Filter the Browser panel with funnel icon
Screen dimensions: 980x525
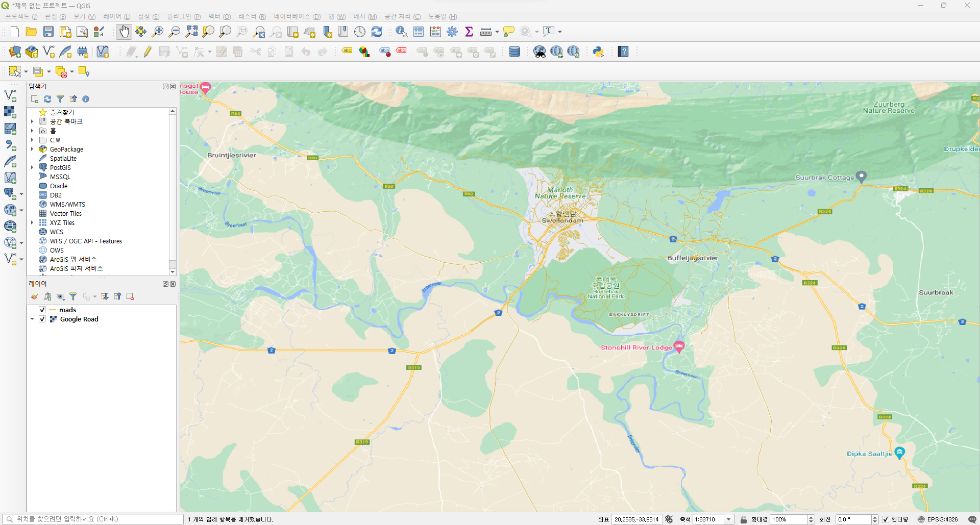60,99
